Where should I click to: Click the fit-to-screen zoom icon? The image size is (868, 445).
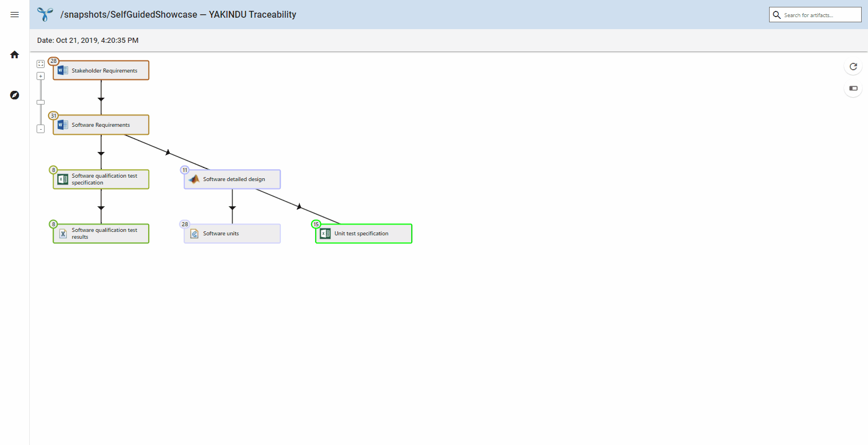point(41,64)
